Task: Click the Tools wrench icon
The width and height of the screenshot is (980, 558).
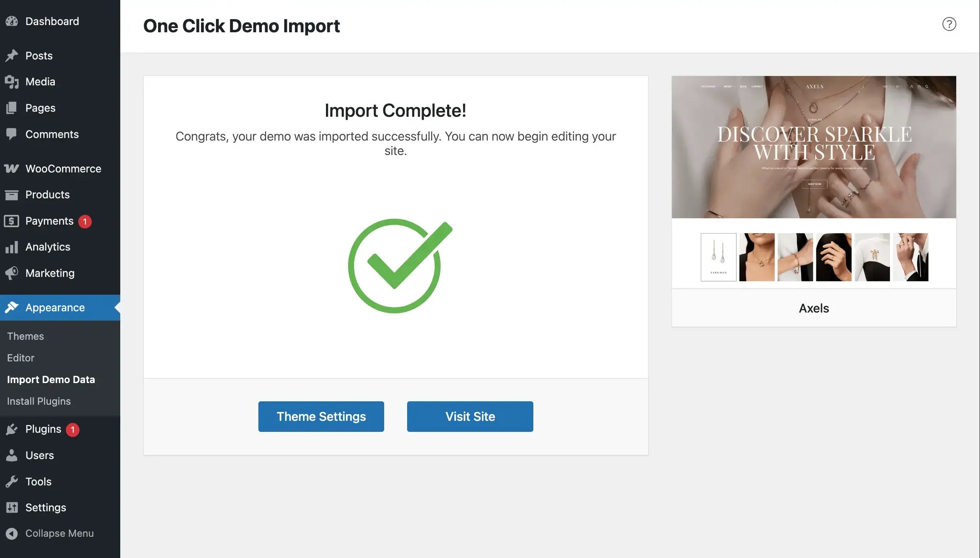Action: pyautogui.click(x=12, y=482)
